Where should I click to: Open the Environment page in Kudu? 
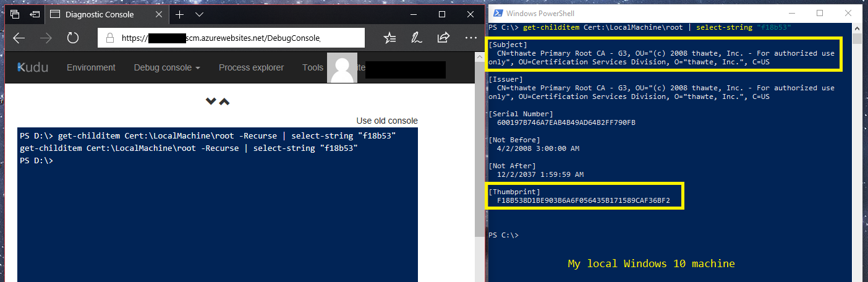[x=91, y=67]
